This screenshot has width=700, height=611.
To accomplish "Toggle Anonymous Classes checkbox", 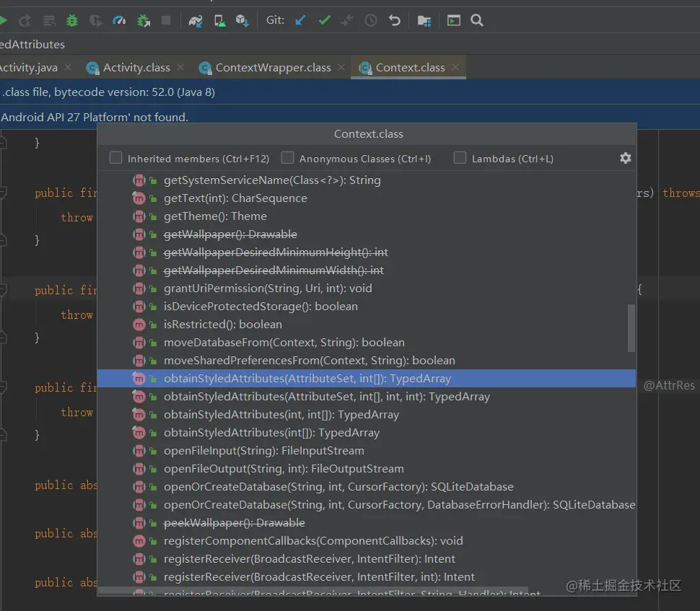I will pos(287,158).
